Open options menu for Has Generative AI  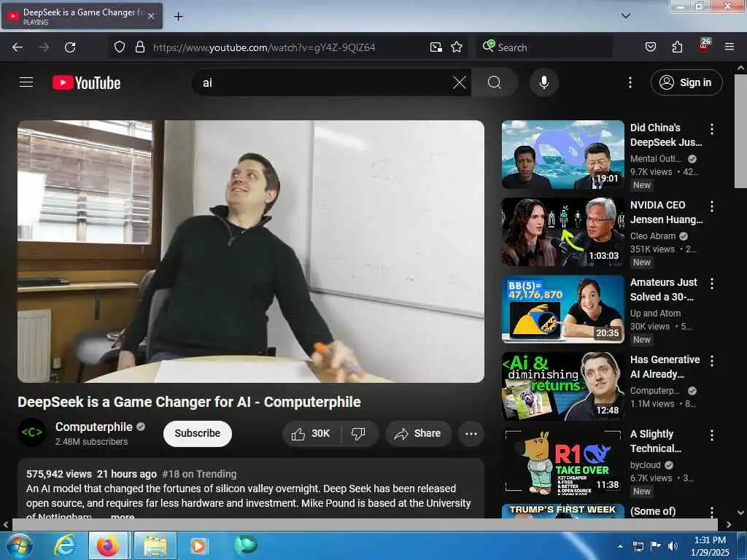(711, 360)
